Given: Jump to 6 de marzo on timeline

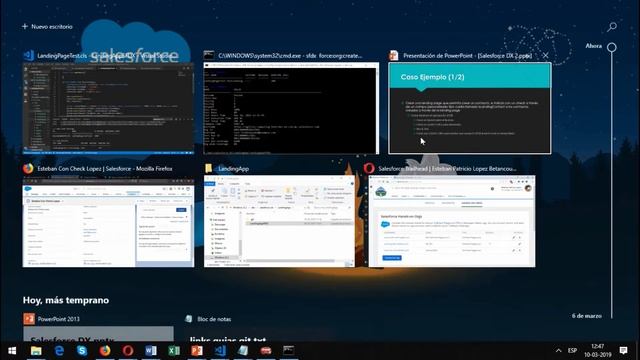Looking at the screenshot, I should point(587,316).
